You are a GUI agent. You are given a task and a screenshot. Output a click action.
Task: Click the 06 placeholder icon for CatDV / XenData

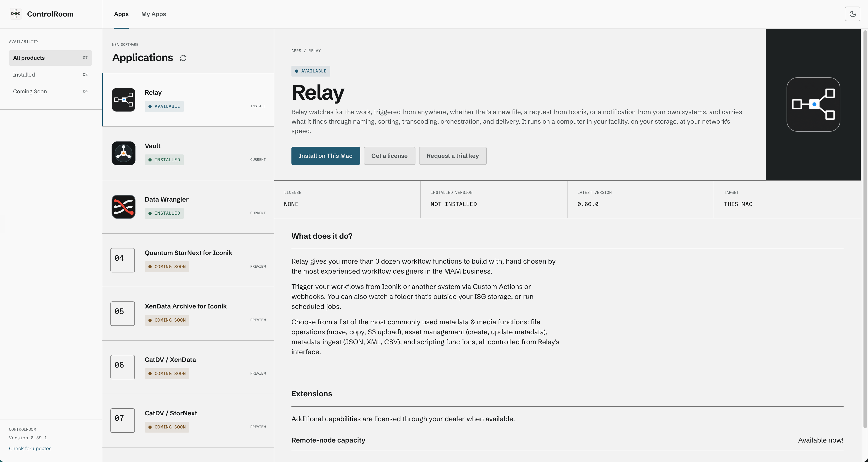pos(123,367)
